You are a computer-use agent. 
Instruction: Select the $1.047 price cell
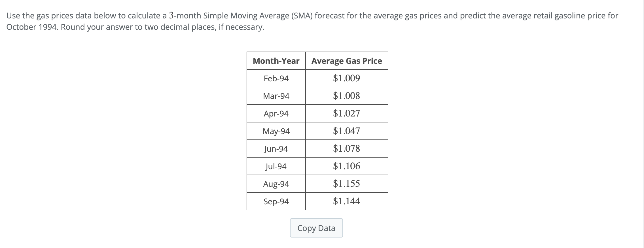(346, 131)
